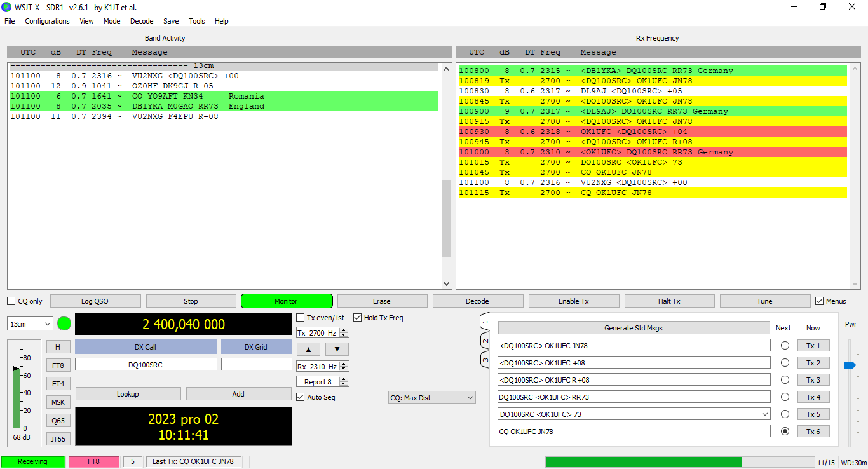868x469 pixels.
Task: Click the green band status indicator circle
Action: [64, 323]
